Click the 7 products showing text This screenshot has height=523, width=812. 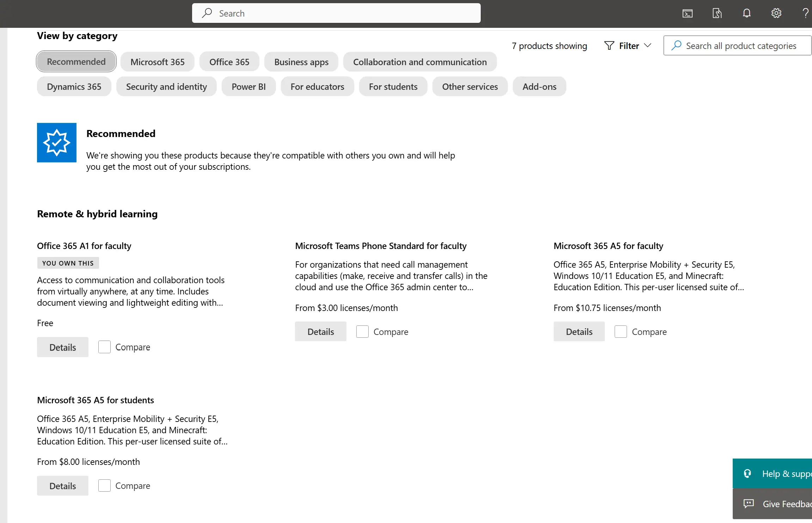[x=549, y=45]
